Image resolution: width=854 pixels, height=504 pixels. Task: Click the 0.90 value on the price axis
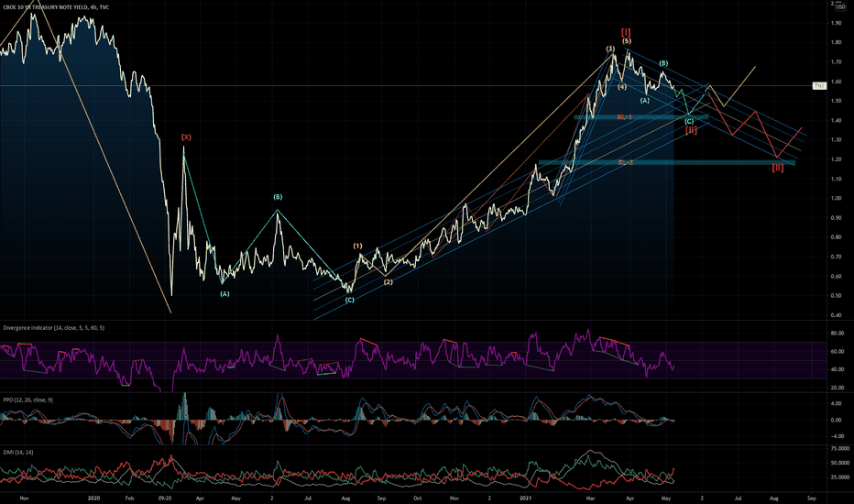pyautogui.click(x=837, y=218)
